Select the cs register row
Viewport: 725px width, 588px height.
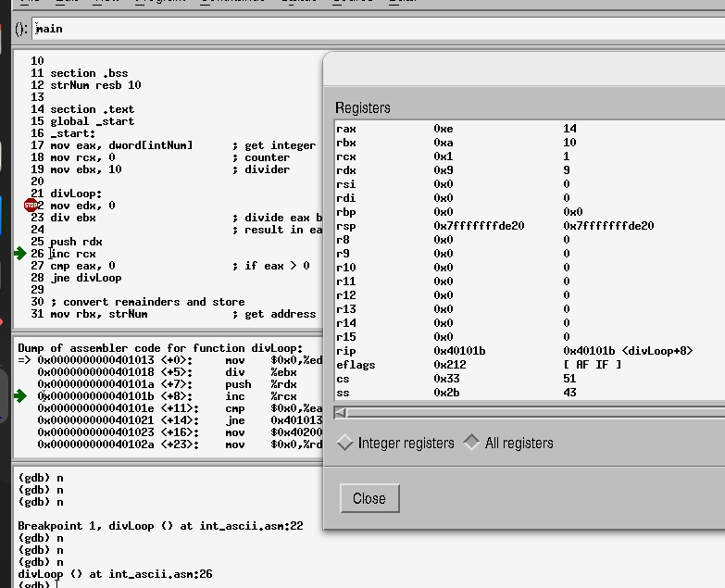point(530,378)
